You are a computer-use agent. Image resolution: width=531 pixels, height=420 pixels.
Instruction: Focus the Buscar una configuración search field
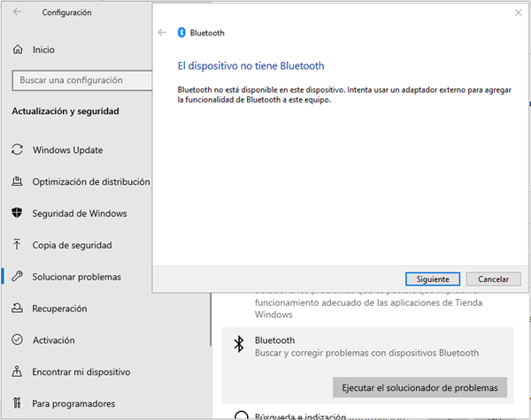pos(82,80)
